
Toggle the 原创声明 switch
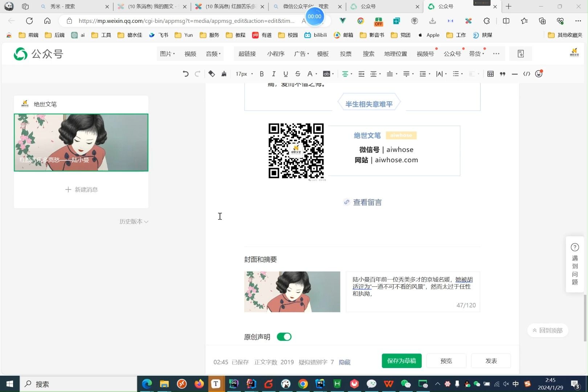click(284, 337)
